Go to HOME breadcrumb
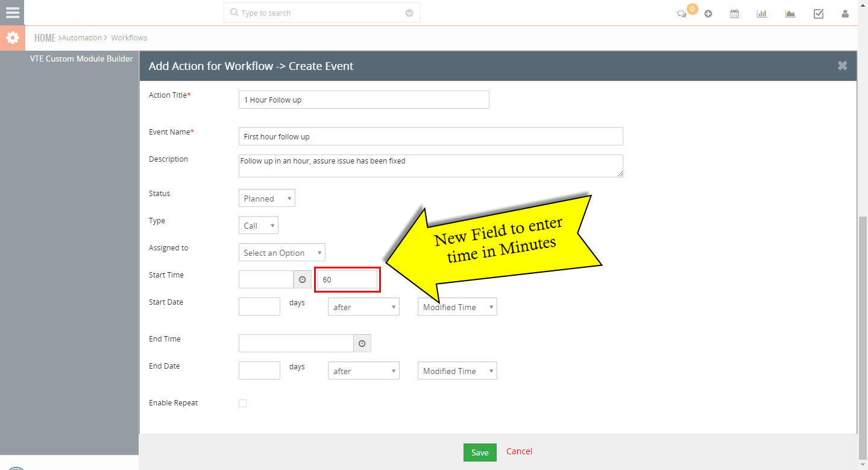Screen dimensions: 868x470 45,37
